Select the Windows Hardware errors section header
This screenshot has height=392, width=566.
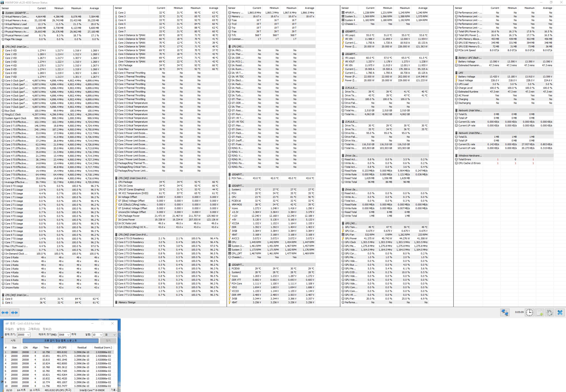point(470,155)
